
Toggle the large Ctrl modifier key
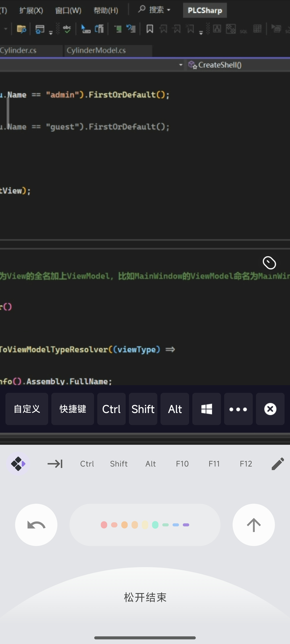click(111, 409)
